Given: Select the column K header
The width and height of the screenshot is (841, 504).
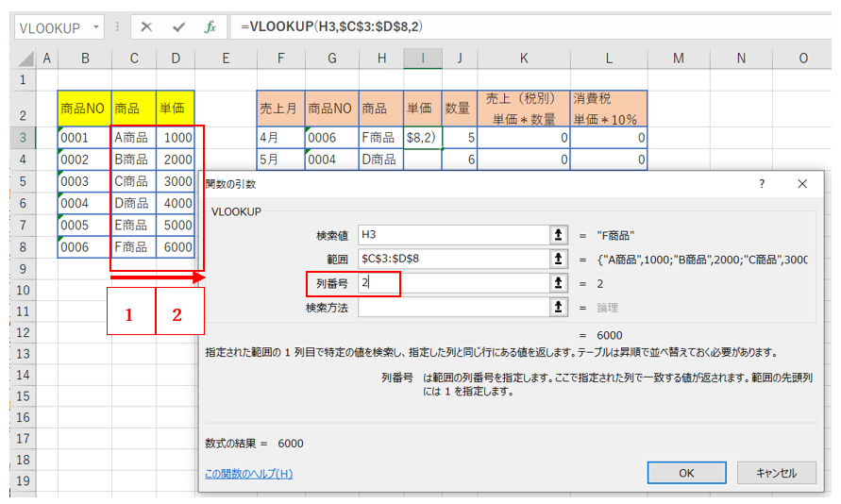Looking at the screenshot, I should pos(524,59).
